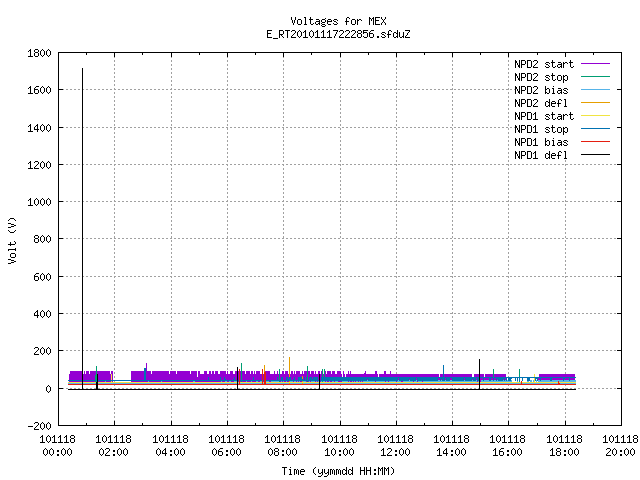Click the '101118 02:00' x-axis tick label
This screenshot has height=480, width=640.
click(113, 446)
